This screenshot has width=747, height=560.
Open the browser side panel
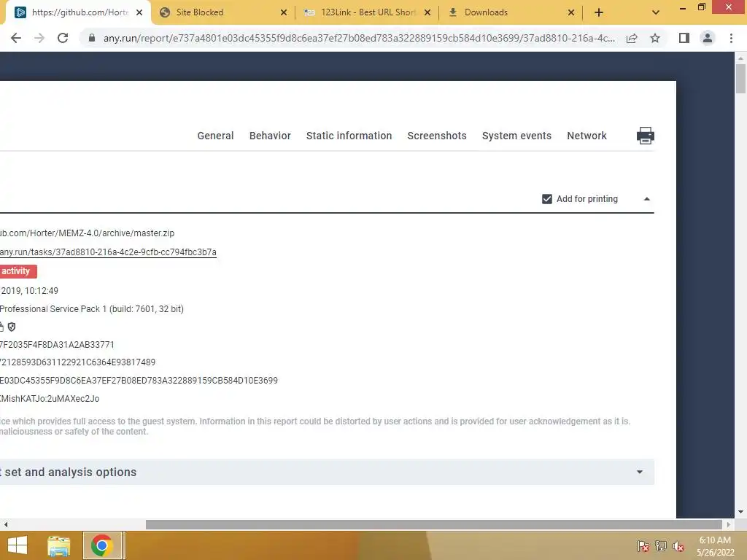coord(684,38)
